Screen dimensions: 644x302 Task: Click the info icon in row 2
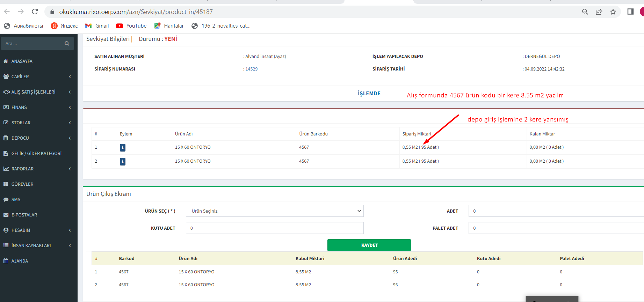pyautogui.click(x=123, y=162)
